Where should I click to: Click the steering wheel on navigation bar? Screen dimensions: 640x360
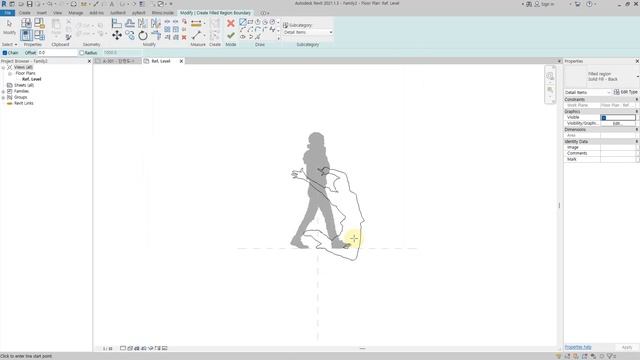(550, 76)
